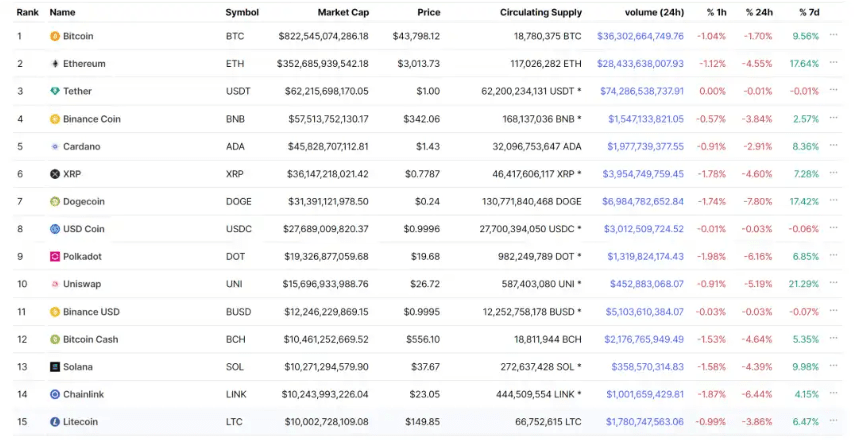Click the Chainlink hexagon logo icon
This screenshot has width=854, height=440.
(x=55, y=395)
